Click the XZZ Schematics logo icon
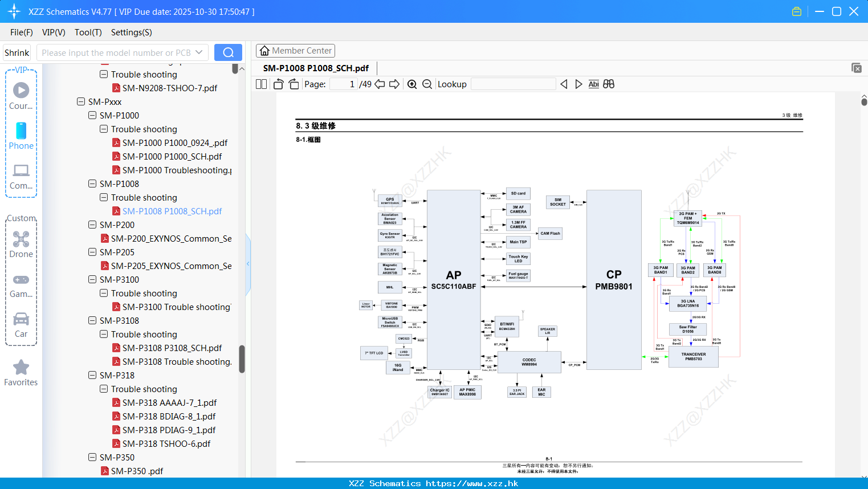This screenshot has height=489, width=868. pyautogui.click(x=14, y=11)
